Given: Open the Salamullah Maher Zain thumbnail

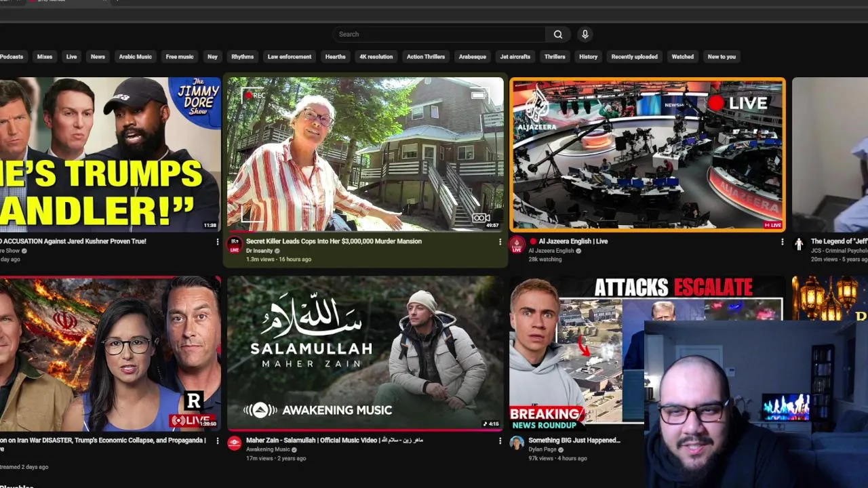Looking at the screenshot, I should click(366, 353).
